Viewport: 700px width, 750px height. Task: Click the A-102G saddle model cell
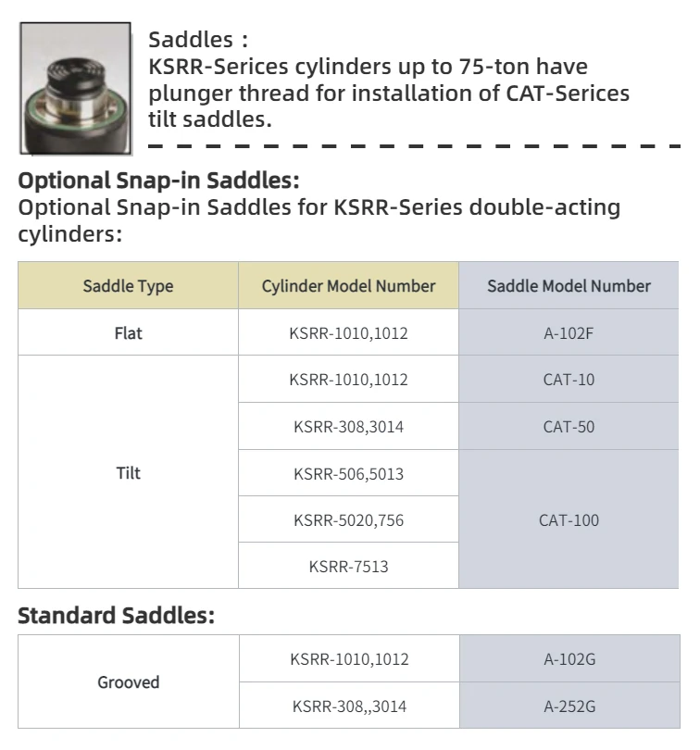coord(569,659)
